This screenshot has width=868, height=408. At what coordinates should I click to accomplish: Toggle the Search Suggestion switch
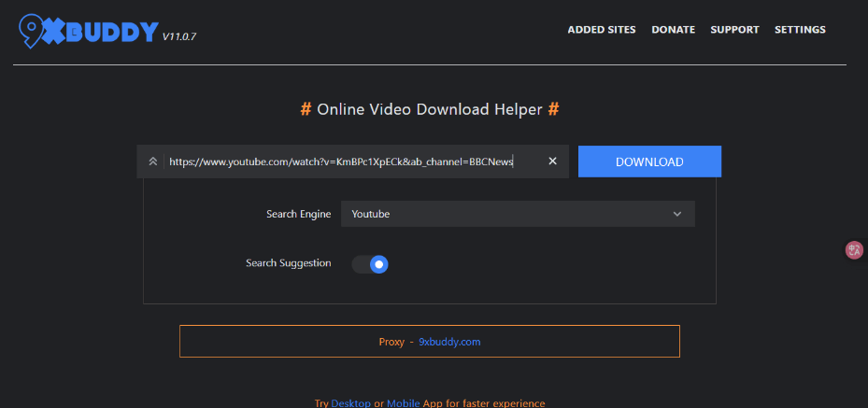click(370, 264)
